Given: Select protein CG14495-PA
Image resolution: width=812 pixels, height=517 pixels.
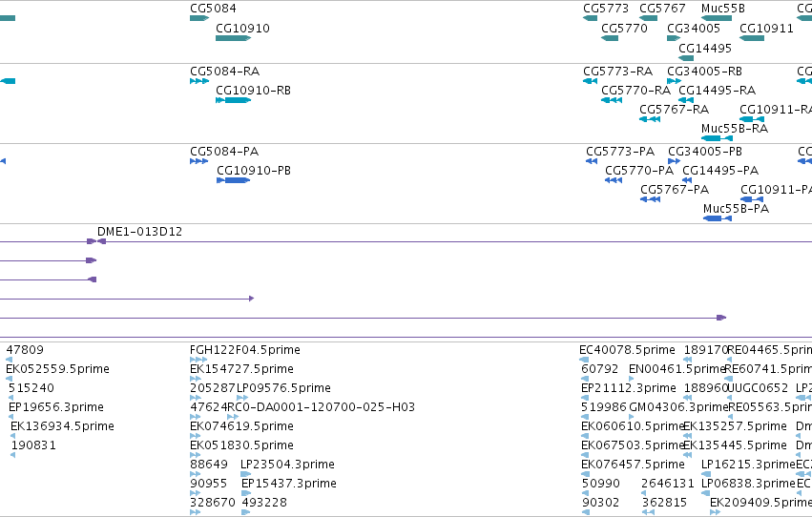Looking at the screenshot, I should (x=687, y=180).
